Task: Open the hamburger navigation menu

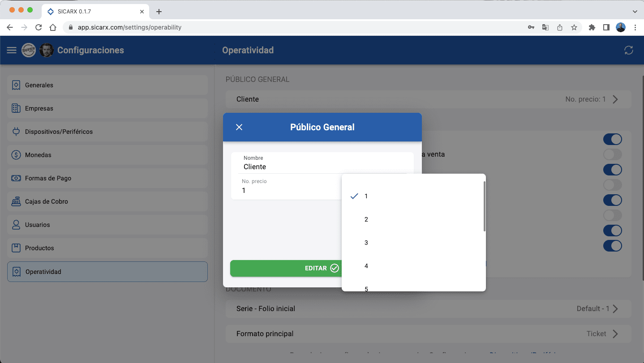Action: point(12,50)
